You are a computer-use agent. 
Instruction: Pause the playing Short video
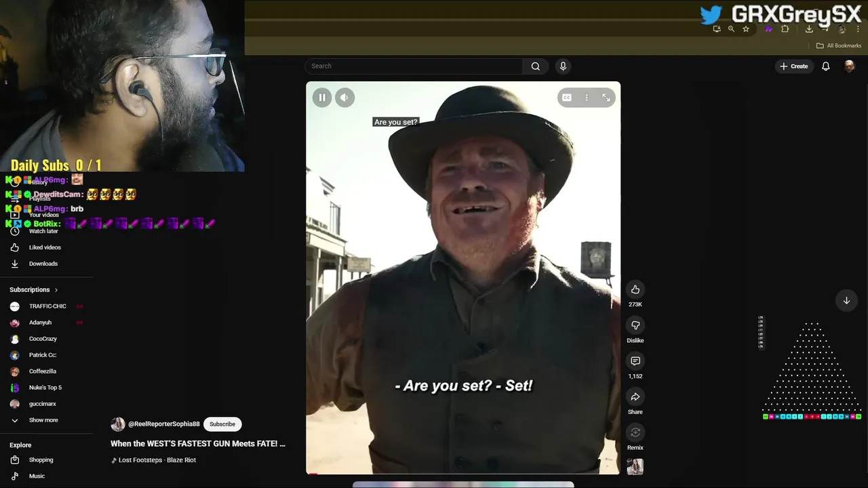322,98
